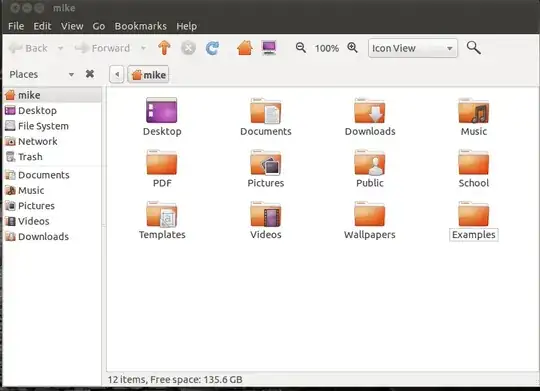Open Pictures bookmark in sidebar
The width and height of the screenshot is (540, 391).
click(52, 206)
